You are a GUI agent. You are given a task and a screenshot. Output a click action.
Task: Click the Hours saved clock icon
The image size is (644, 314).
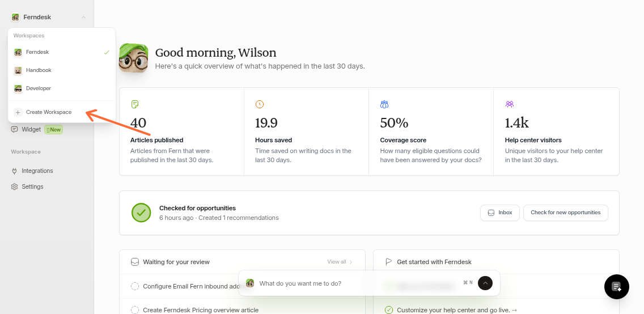[x=260, y=104]
